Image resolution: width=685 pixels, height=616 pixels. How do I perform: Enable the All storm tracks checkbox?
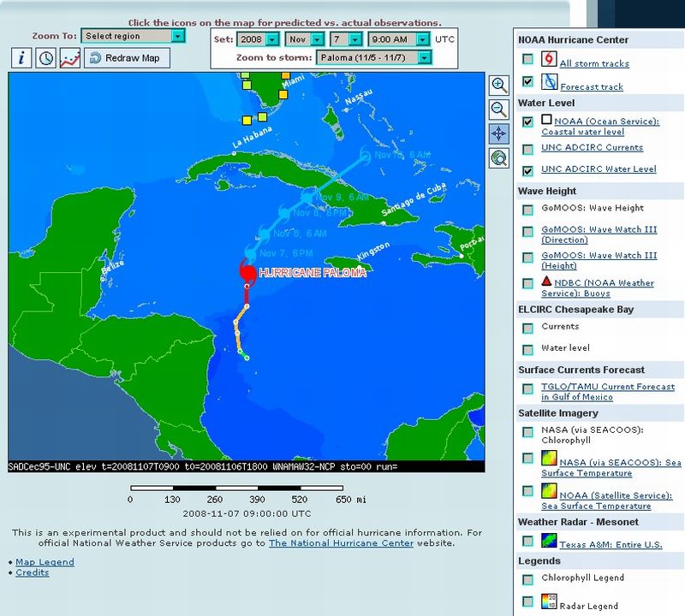(527, 59)
